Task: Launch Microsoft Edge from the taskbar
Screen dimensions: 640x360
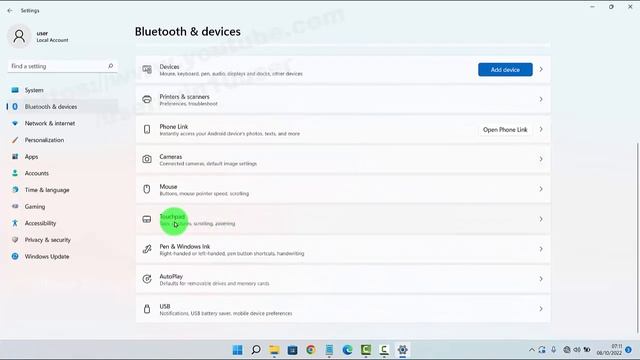Action: click(x=347, y=350)
